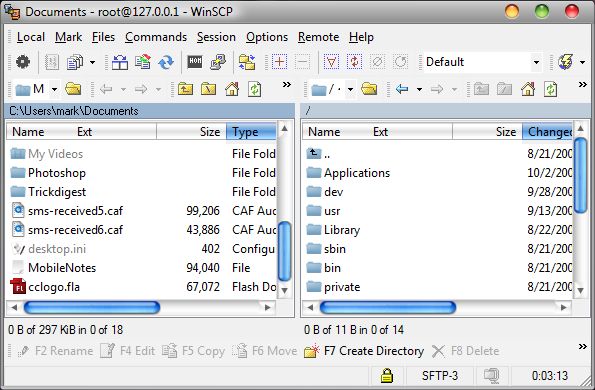595x390 pixels.
Task: Open remote directory folder icon
Action: tap(369, 89)
